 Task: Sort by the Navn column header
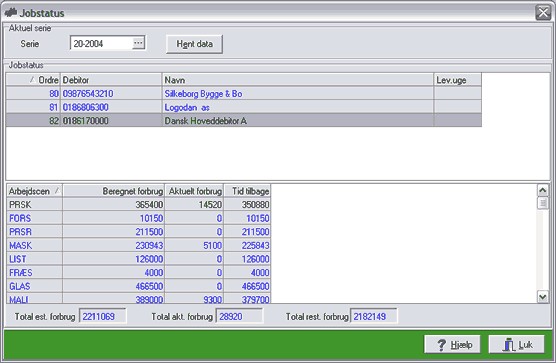tap(298, 80)
